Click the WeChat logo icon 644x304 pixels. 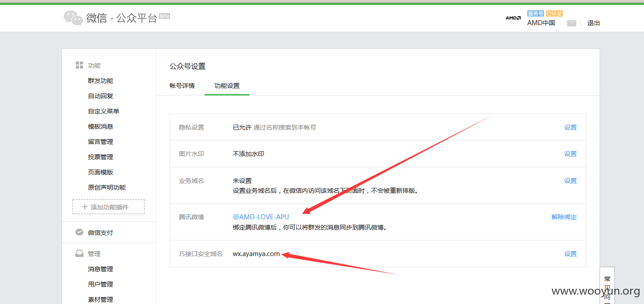click(x=73, y=18)
